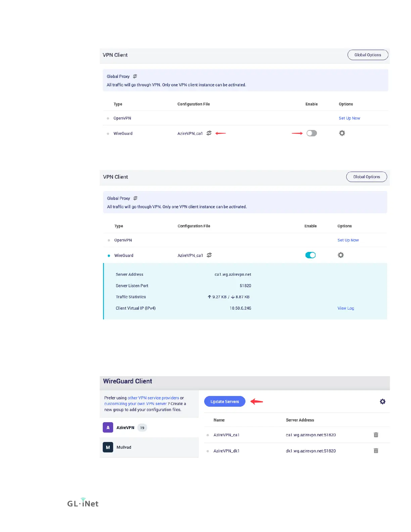Open WireGuard options gear in second panel
Image resolution: width=411 pixels, height=532 pixels.
coord(340,255)
